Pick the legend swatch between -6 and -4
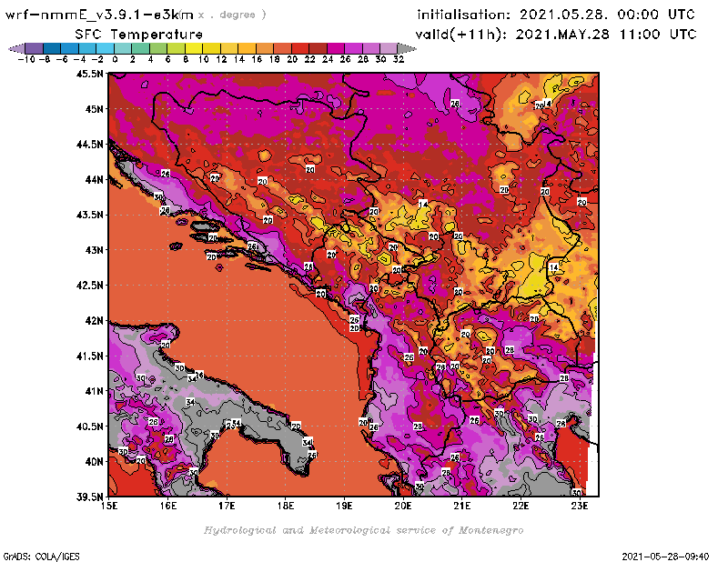 coord(70,48)
